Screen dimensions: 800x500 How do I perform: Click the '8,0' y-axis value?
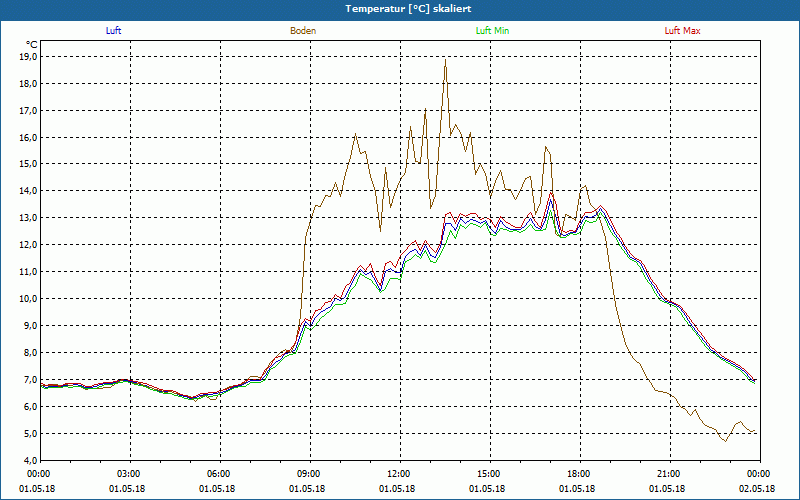click(30, 353)
